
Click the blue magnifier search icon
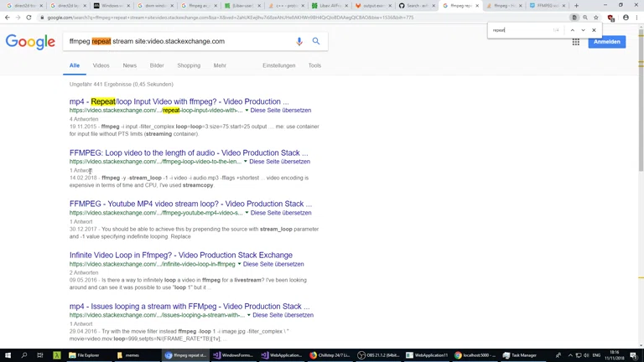316,41
